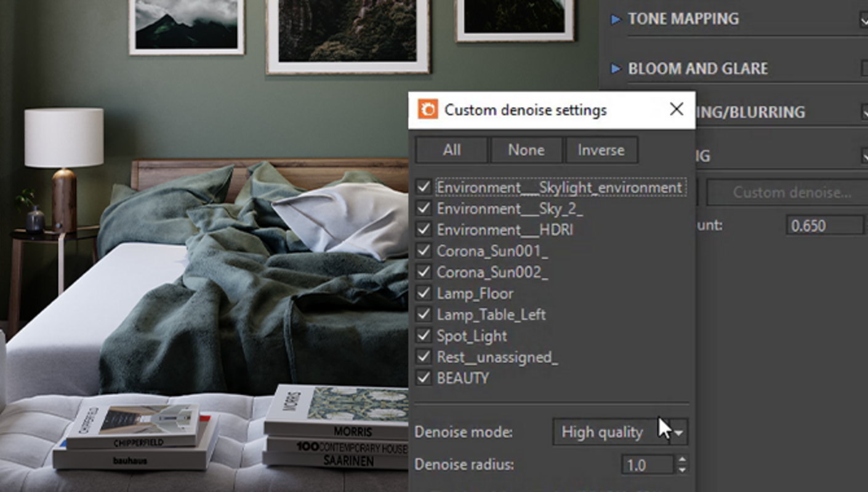Viewport: 868px width, 492px height.
Task: Toggle the Lamp_Floor checkbox
Action: (424, 293)
